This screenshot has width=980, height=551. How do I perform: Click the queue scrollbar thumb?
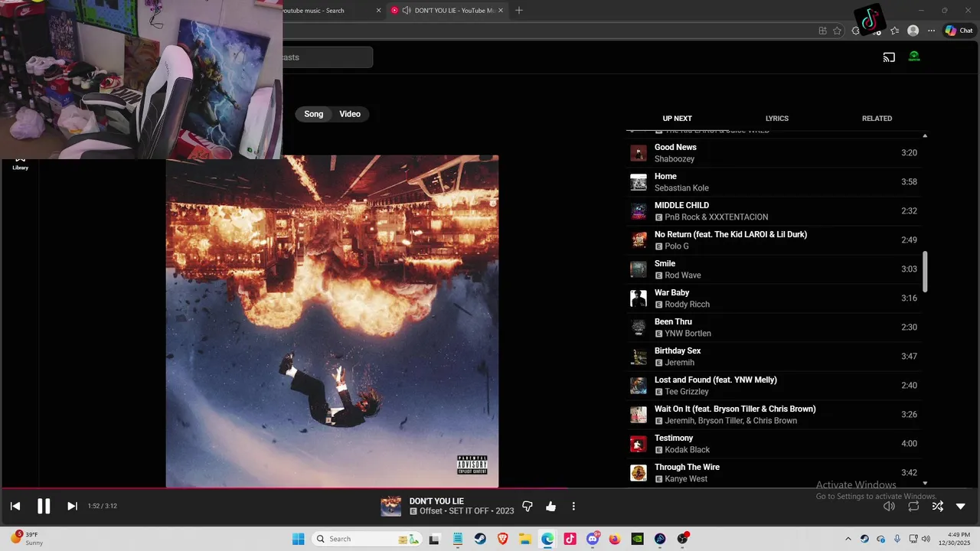[x=925, y=272]
